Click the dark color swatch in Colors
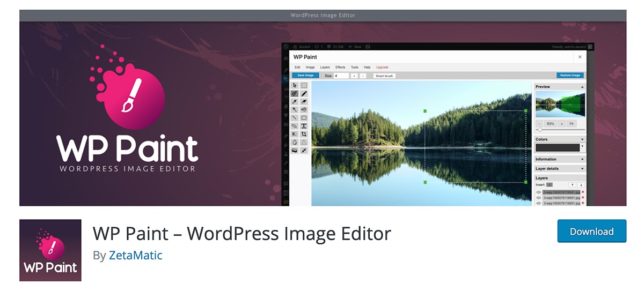 coord(558,147)
